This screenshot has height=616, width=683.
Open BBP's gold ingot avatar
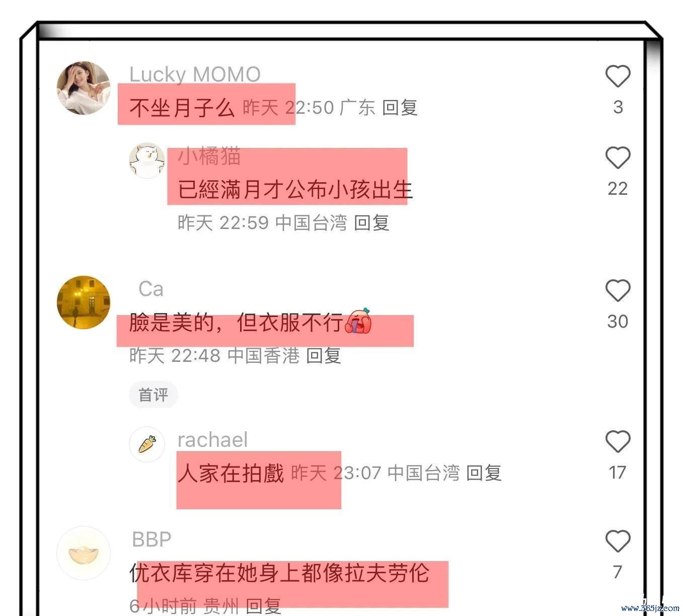click(84, 553)
